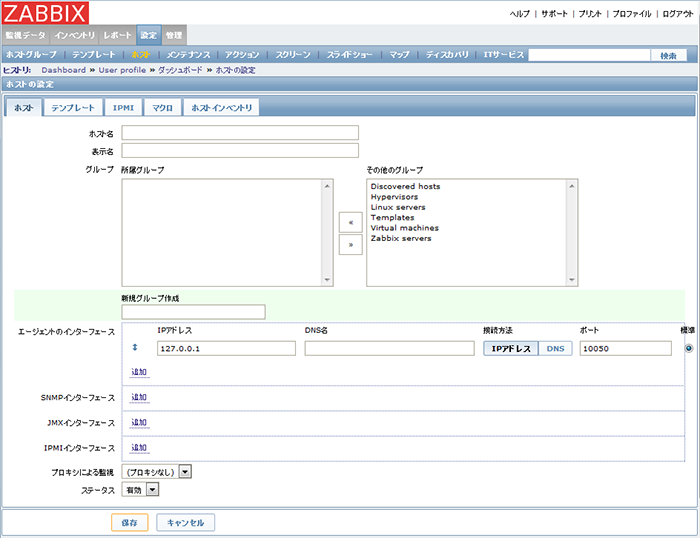The height and width of the screenshot is (538, 700).
Task: Add an SNMP interface with 追加
Action: [139, 397]
